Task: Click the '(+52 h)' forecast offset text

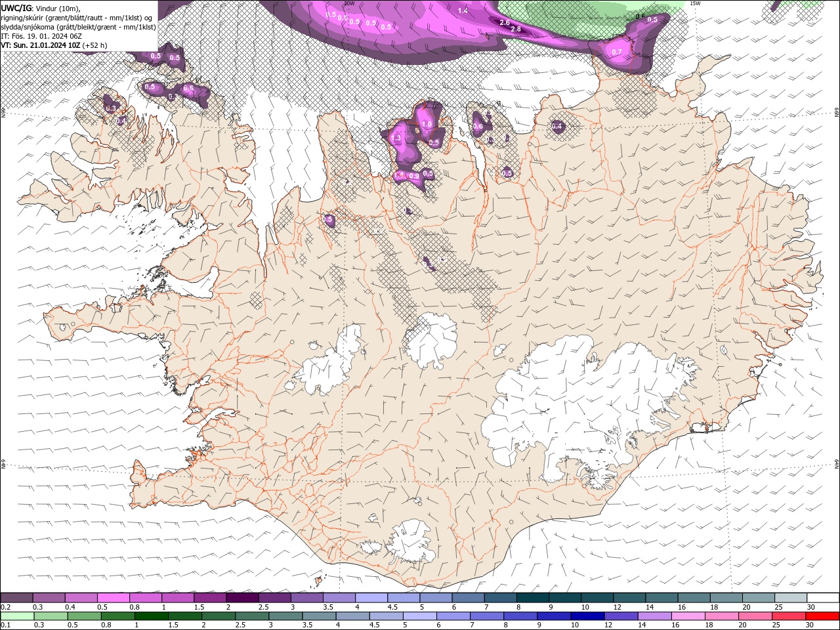Action: point(95,45)
